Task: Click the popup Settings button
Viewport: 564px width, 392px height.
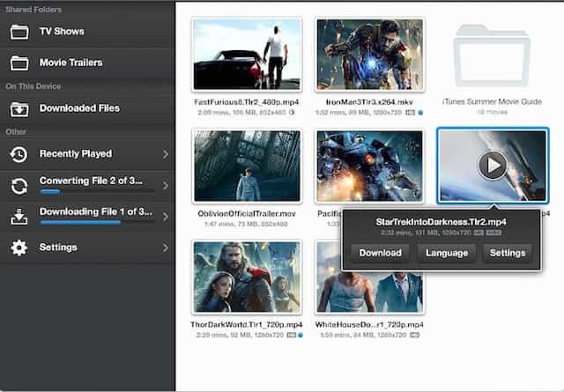Action: [x=508, y=253]
